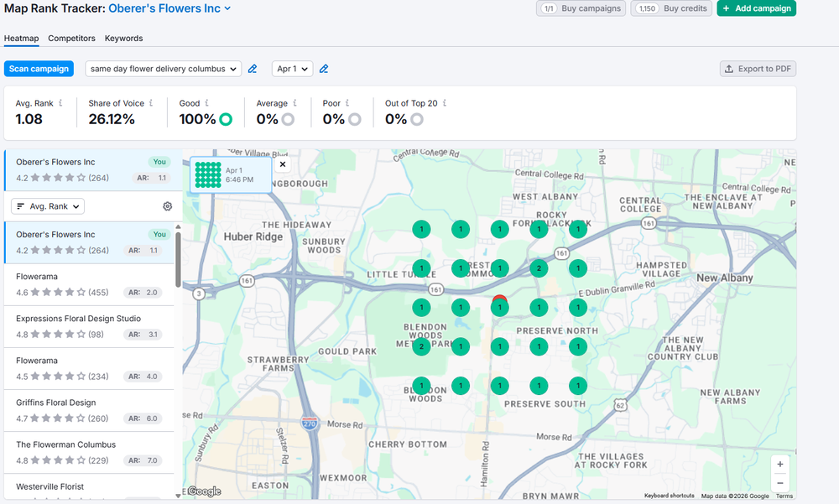Click Google logo on map
Image resolution: width=839 pixels, height=504 pixels.
[205, 491]
